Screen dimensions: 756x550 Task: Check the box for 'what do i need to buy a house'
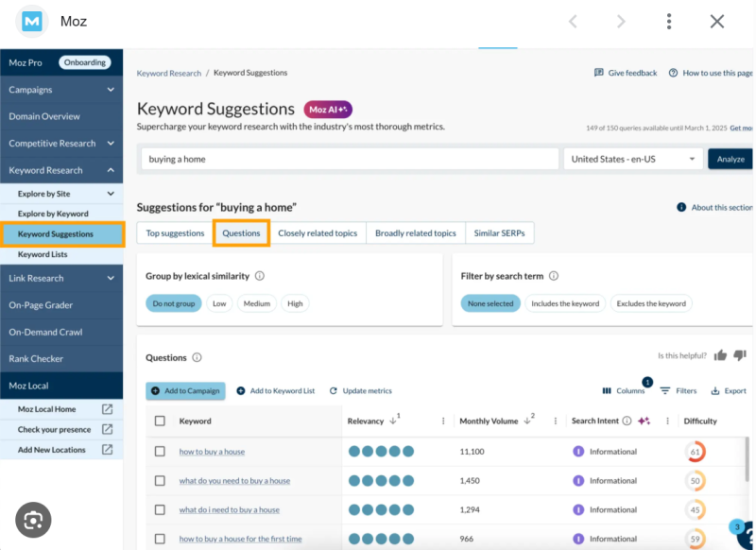(x=160, y=509)
